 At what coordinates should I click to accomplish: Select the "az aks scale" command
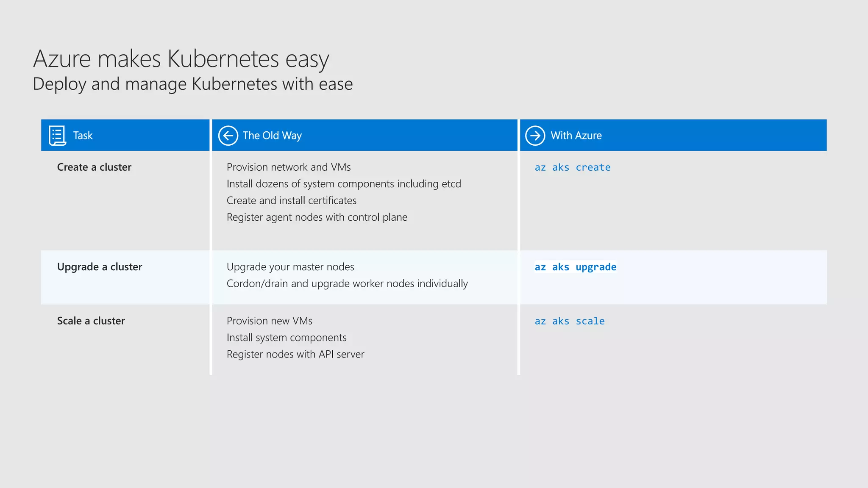click(x=570, y=321)
